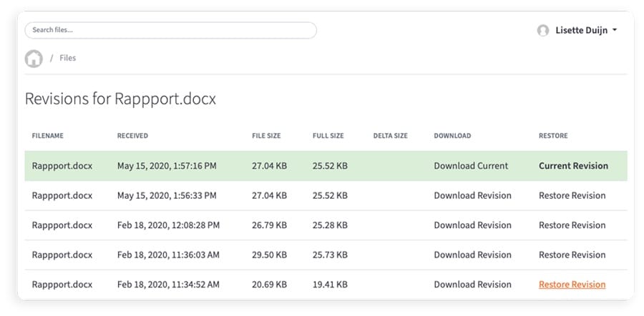Viewport: 644px width, 316px height.
Task: Click the date May 15, 2020, 1:56:33 PM
Action: (167, 195)
